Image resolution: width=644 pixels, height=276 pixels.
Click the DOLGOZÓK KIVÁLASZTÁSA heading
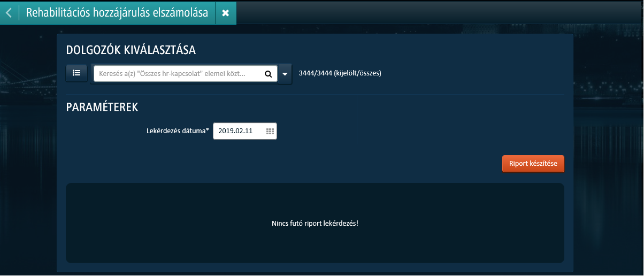tap(131, 50)
